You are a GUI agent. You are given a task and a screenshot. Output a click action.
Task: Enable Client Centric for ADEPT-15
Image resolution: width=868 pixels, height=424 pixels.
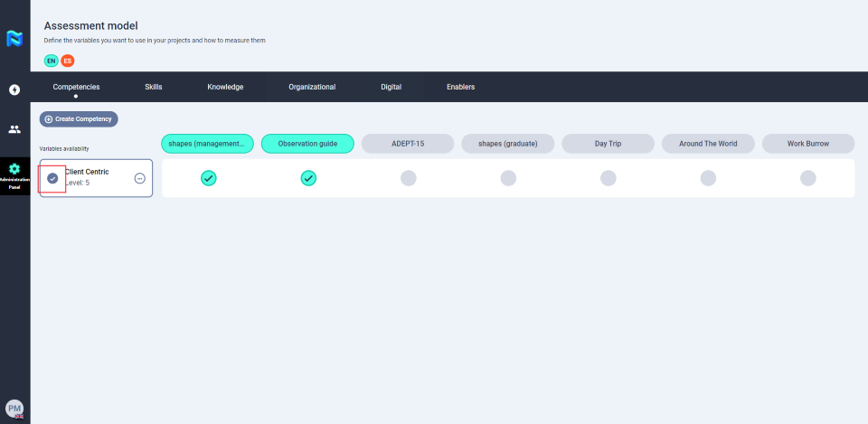click(408, 178)
